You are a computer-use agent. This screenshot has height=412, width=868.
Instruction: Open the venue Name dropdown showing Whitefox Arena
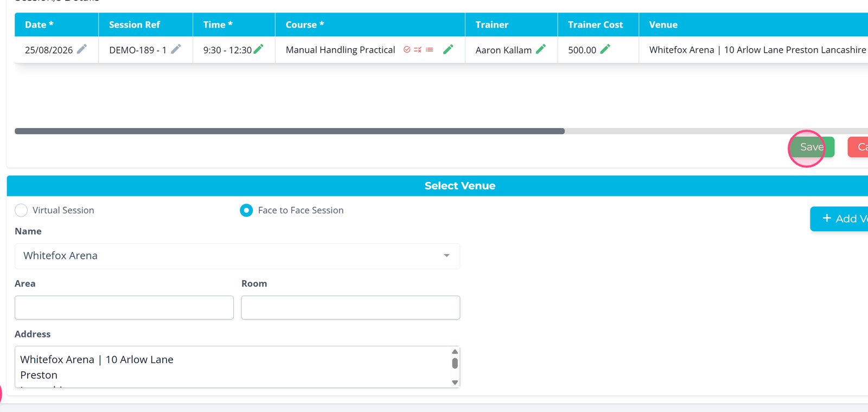237,256
